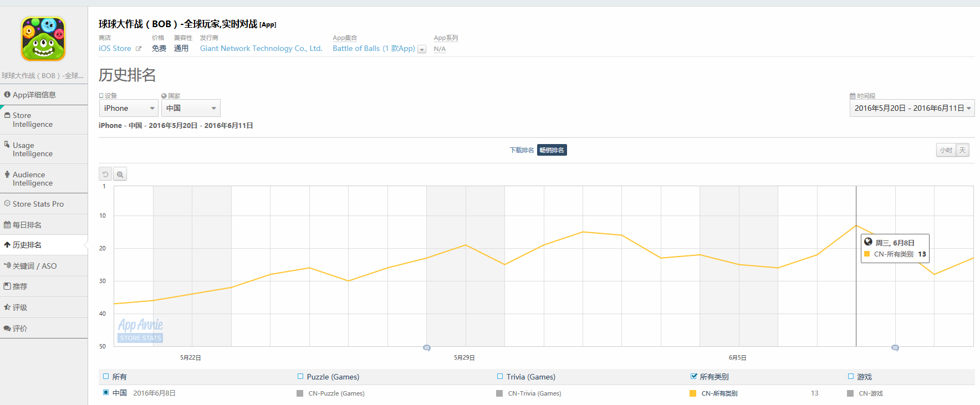The image size is (980, 405).
Task: Click the date 2016年6月8日 in the legend row
Action: click(154, 393)
